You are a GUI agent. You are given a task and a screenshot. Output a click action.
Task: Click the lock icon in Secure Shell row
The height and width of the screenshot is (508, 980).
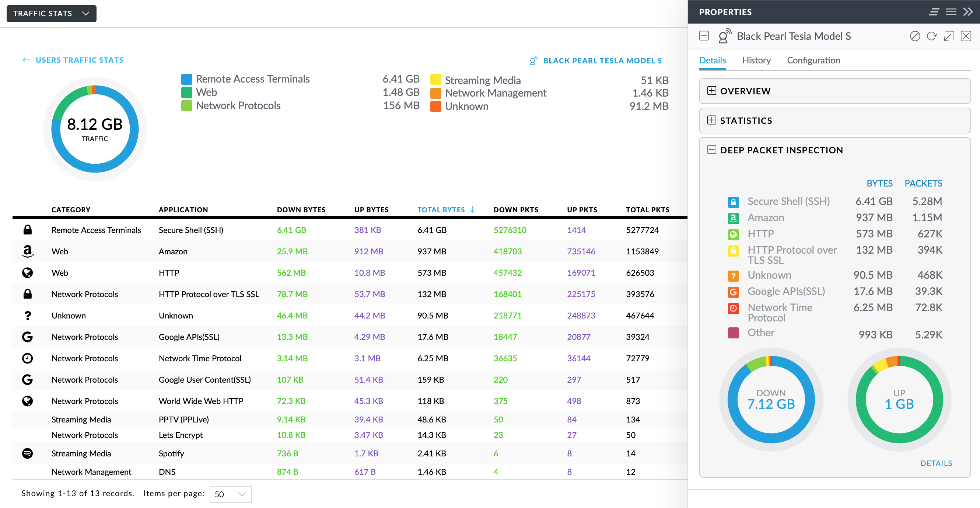point(27,230)
